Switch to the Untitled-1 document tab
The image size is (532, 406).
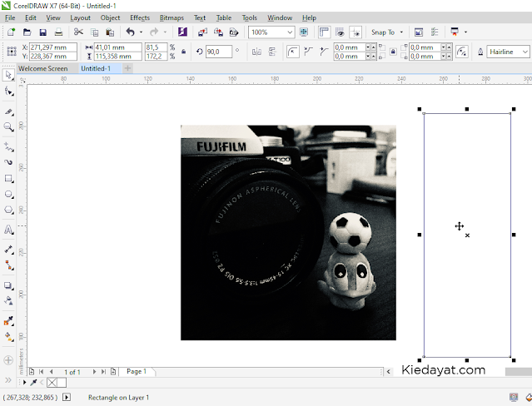[x=96, y=68]
